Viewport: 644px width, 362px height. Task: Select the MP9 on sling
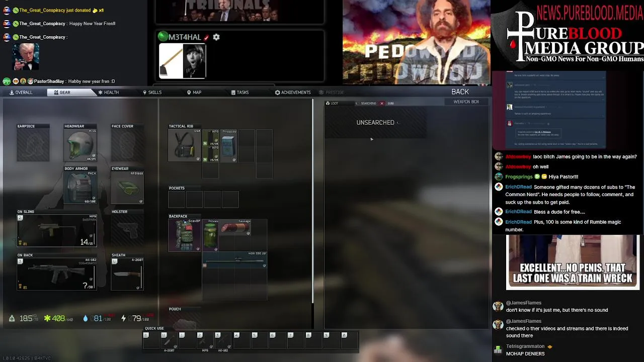click(x=57, y=231)
